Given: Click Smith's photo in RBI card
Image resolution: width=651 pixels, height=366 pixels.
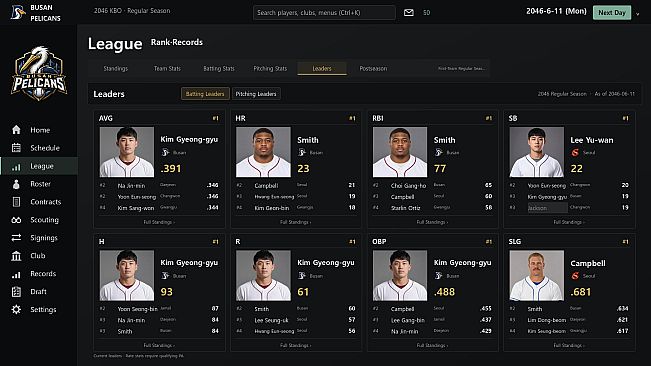Looking at the screenshot, I should pos(400,152).
